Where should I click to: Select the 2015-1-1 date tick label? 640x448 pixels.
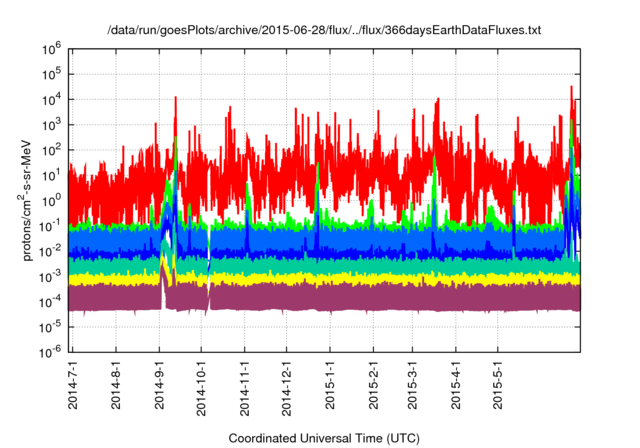330,385
